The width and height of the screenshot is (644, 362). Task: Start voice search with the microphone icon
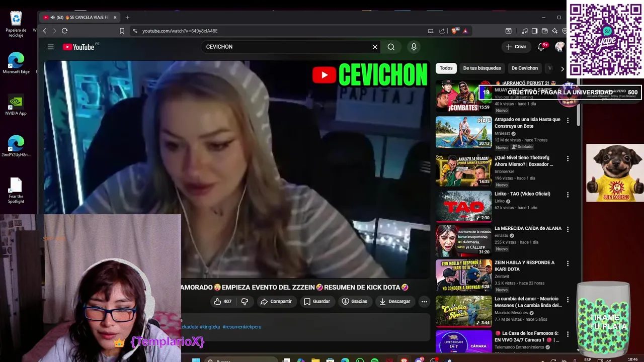click(x=414, y=47)
